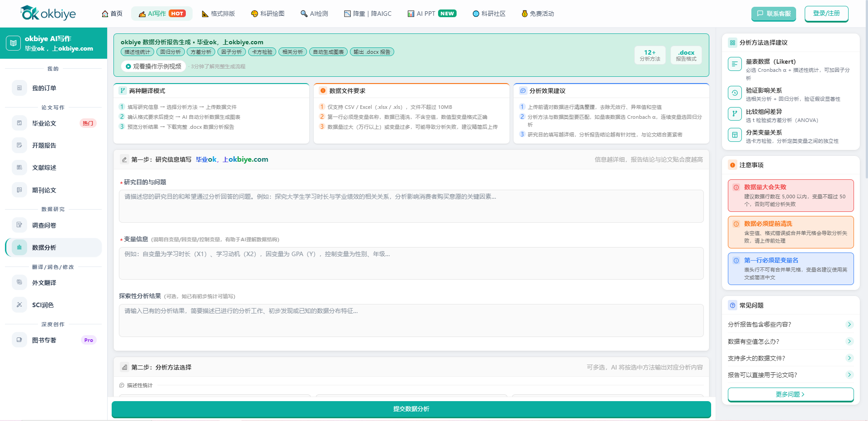Click the 相关分析 tag
This screenshot has width=868, height=421.
click(x=292, y=52)
